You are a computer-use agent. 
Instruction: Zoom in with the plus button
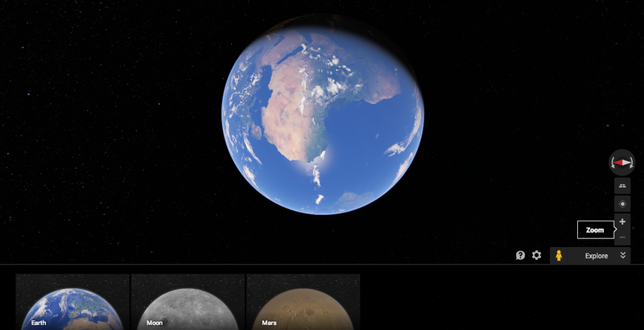pos(622,221)
